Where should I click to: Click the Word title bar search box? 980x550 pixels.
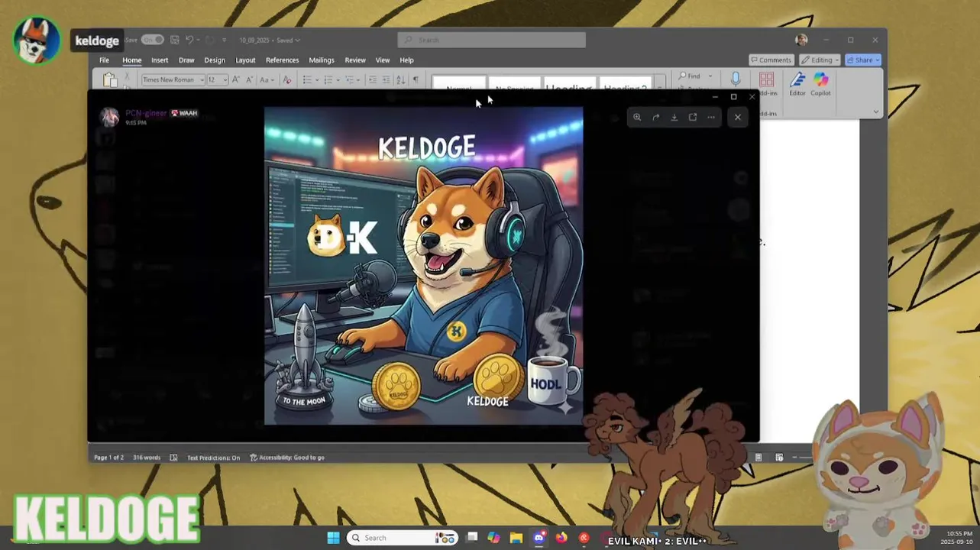tap(492, 40)
